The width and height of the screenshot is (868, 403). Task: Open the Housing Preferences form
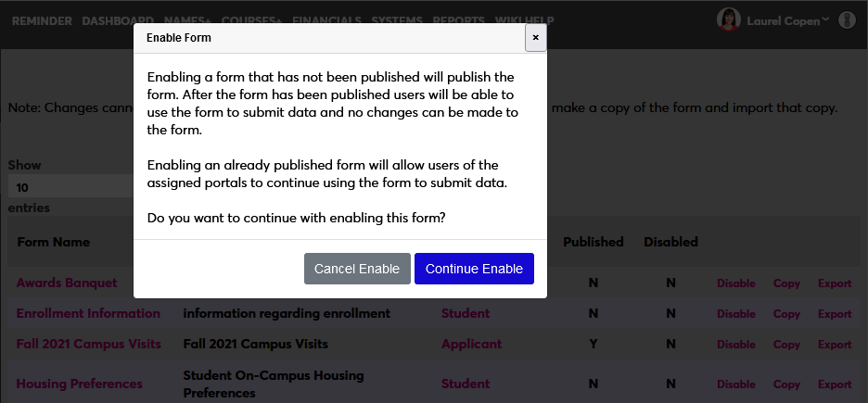pyautogui.click(x=79, y=384)
